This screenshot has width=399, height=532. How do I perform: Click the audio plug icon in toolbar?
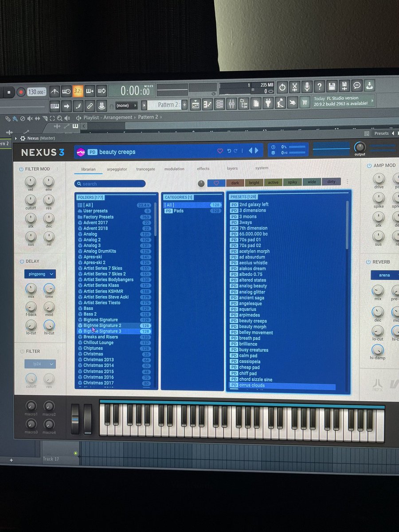pos(268,103)
